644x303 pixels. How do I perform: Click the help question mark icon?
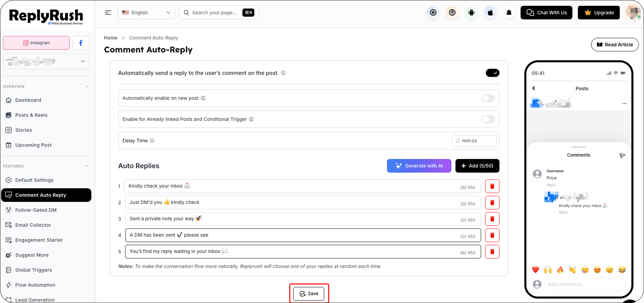click(x=452, y=13)
